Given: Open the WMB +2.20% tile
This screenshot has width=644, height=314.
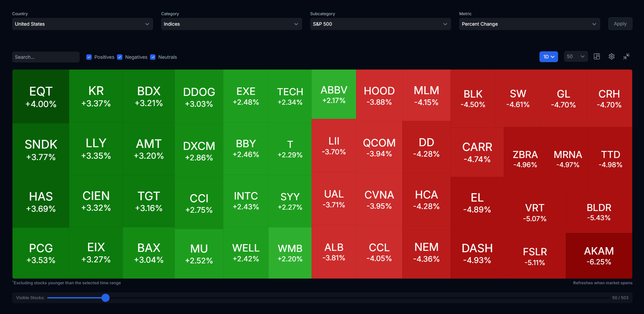Looking at the screenshot, I should pyautogui.click(x=290, y=253).
